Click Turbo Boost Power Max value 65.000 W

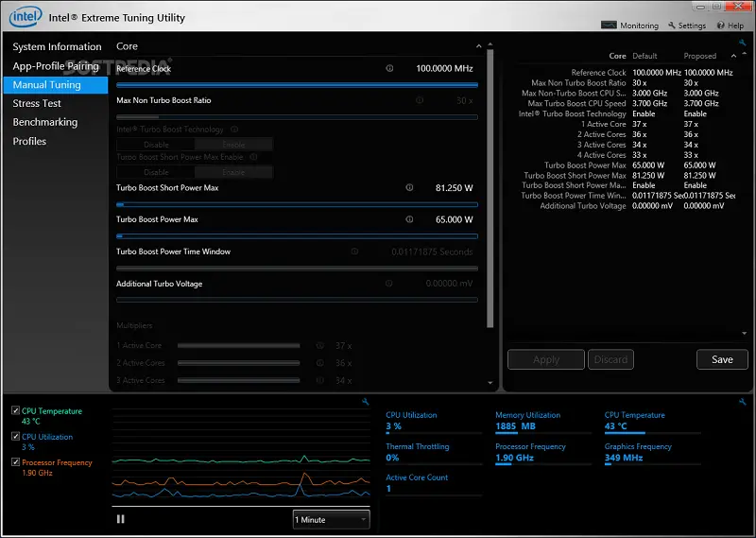pos(454,219)
